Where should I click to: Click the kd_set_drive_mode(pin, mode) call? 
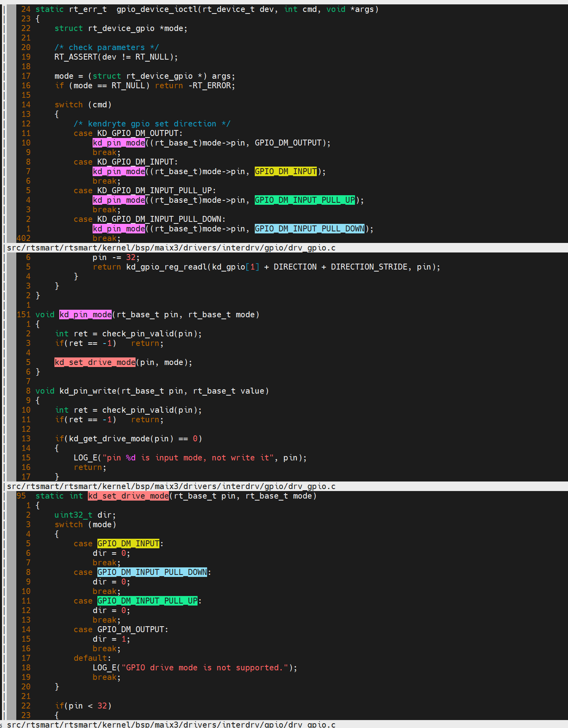(x=95, y=362)
